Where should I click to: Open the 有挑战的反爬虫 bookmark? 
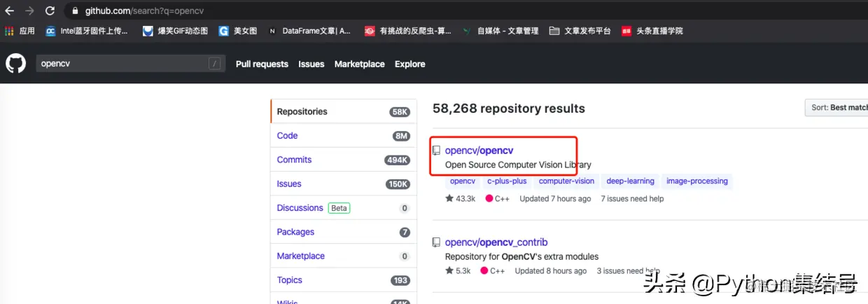(x=407, y=31)
